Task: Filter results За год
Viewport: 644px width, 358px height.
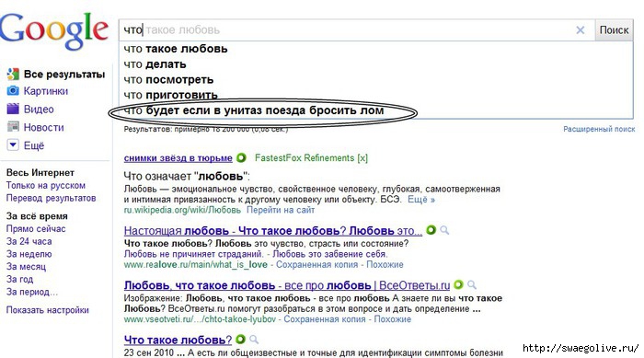Action: [19, 279]
